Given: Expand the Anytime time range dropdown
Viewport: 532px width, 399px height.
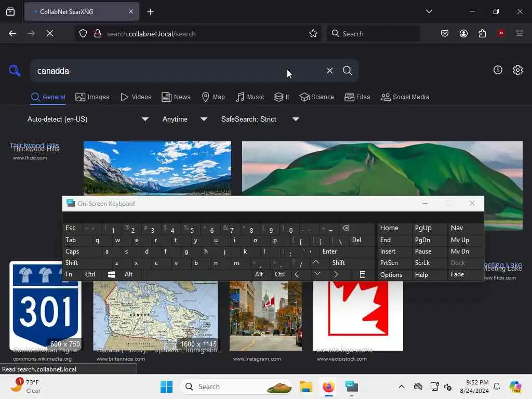Looking at the screenshot, I should pos(185,119).
